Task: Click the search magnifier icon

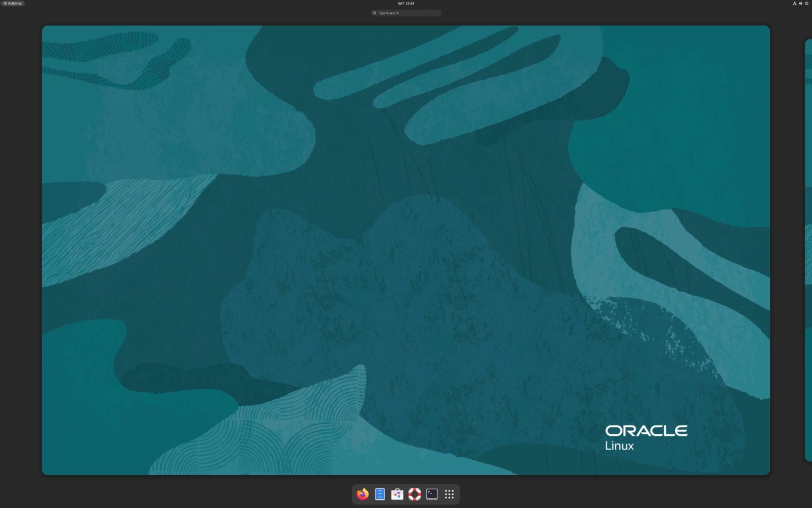Action: tap(374, 13)
